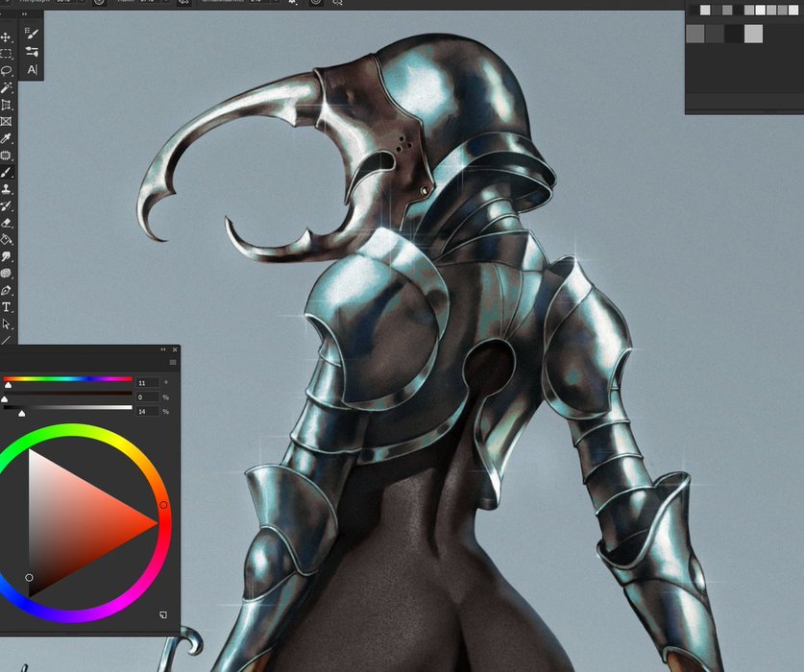This screenshot has height=672, width=804.
Task: Open the Brushes presets panel icon
Action: (32, 51)
